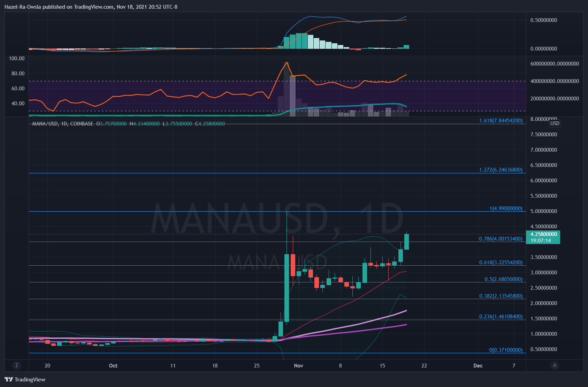588x387 pixels.
Task: Select the 0.786(4.00153400) Fibonacci label
Action: pos(501,239)
